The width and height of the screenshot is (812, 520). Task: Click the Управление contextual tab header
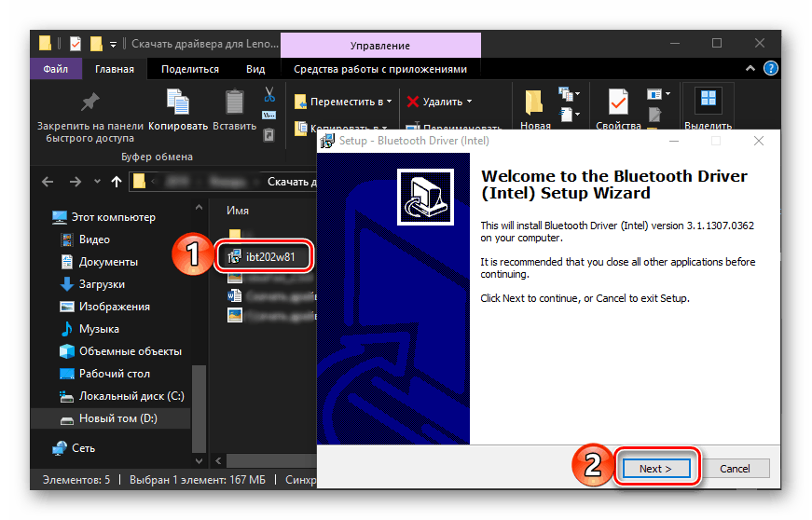click(380, 46)
